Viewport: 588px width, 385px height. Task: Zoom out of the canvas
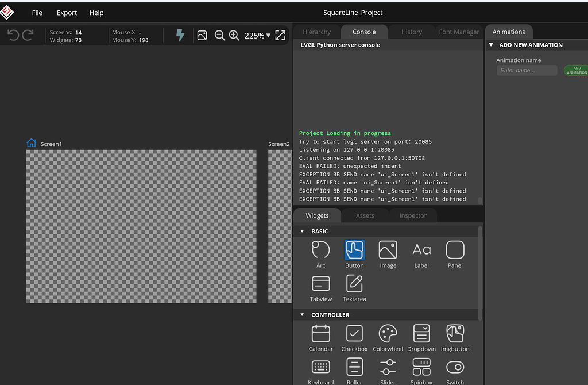pos(220,35)
